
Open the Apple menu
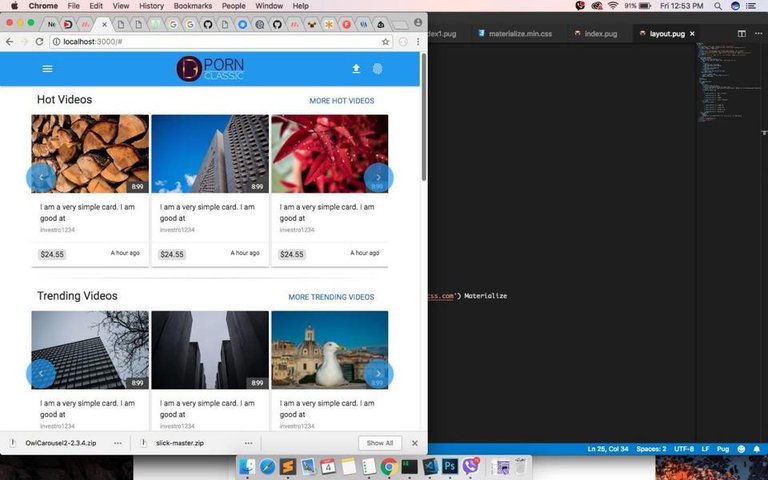pos(14,6)
